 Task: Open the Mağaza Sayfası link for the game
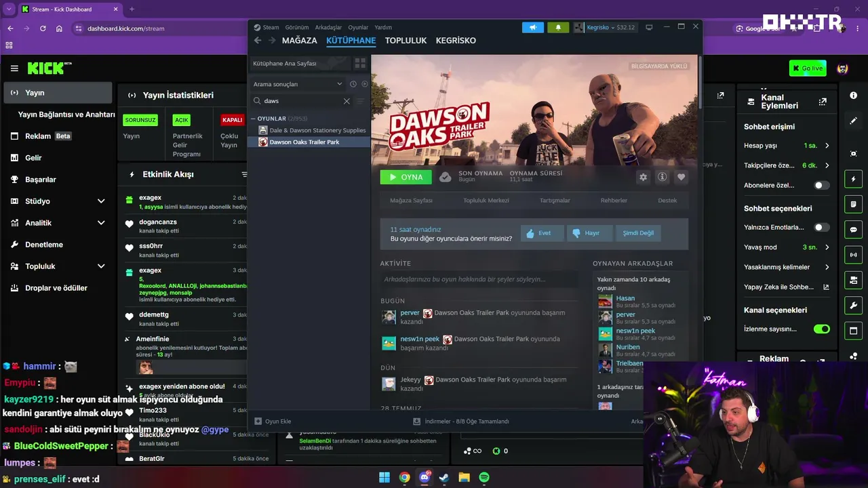(411, 201)
